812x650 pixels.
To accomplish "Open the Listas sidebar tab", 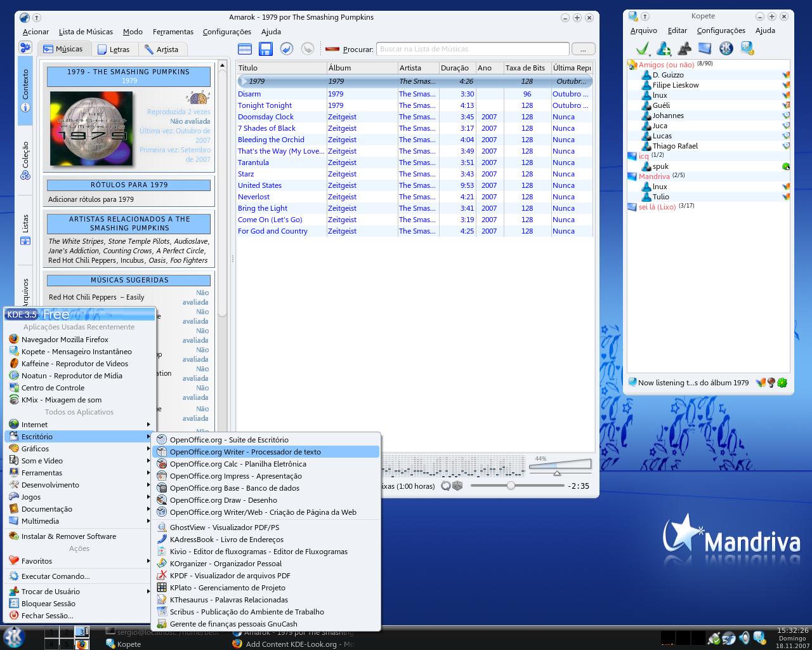I will point(25,230).
